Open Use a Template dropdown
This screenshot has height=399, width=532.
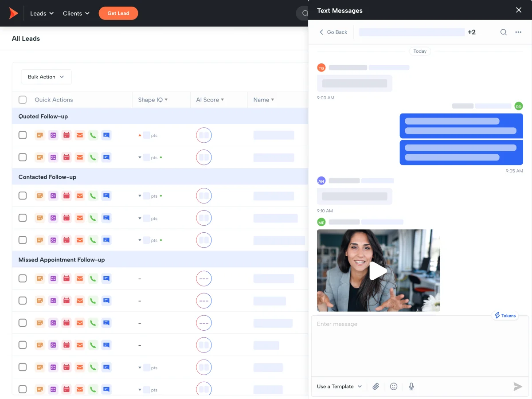(x=340, y=387)
